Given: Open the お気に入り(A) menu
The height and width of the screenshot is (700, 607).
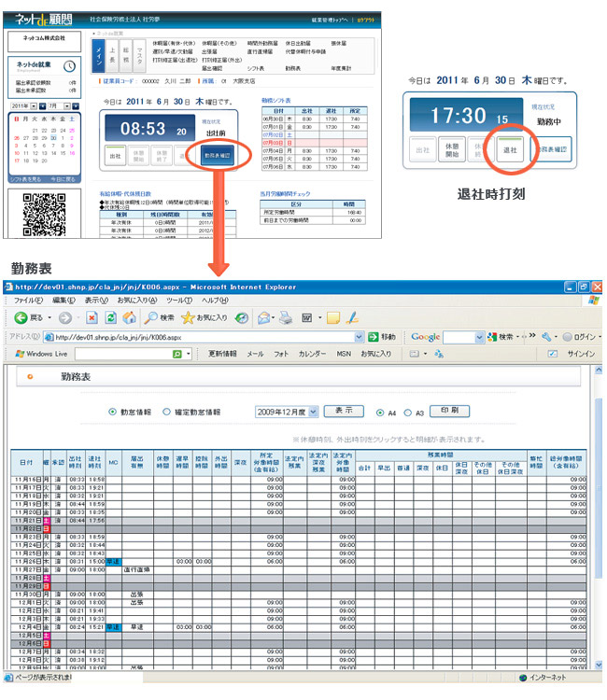Looking at the screenshot, I should tap(137, 300).
